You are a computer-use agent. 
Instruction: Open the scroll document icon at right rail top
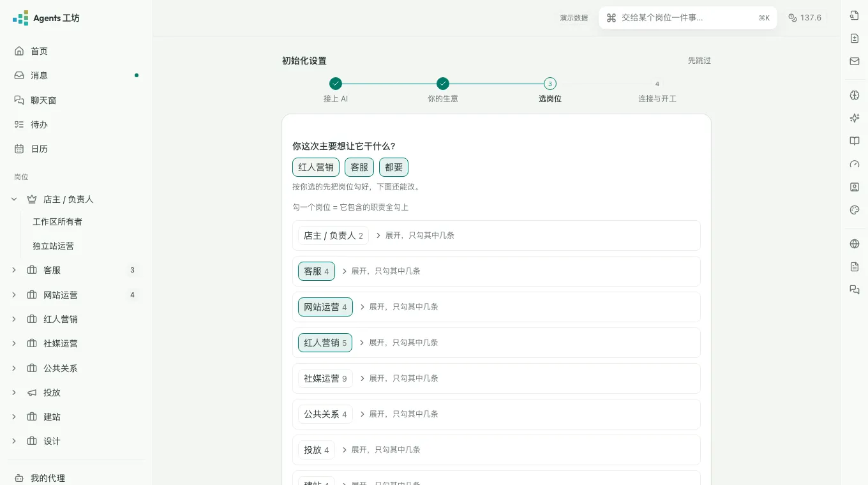(855, 15)
